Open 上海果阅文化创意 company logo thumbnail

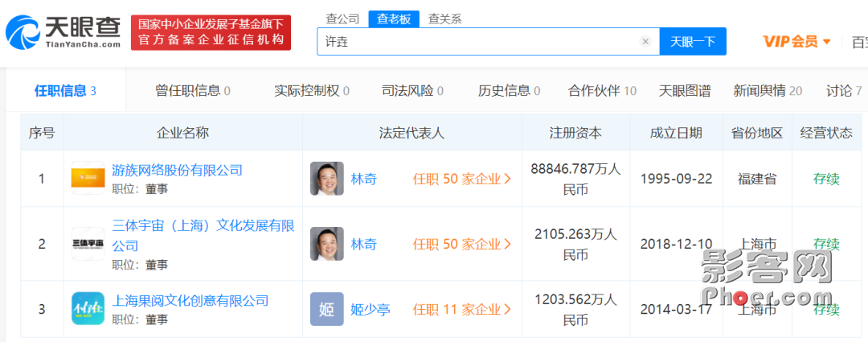tap(88, 309)
